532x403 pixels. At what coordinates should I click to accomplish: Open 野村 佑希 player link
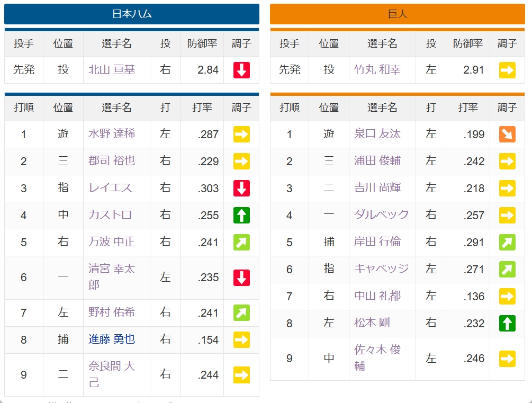(x=112, y=312)
